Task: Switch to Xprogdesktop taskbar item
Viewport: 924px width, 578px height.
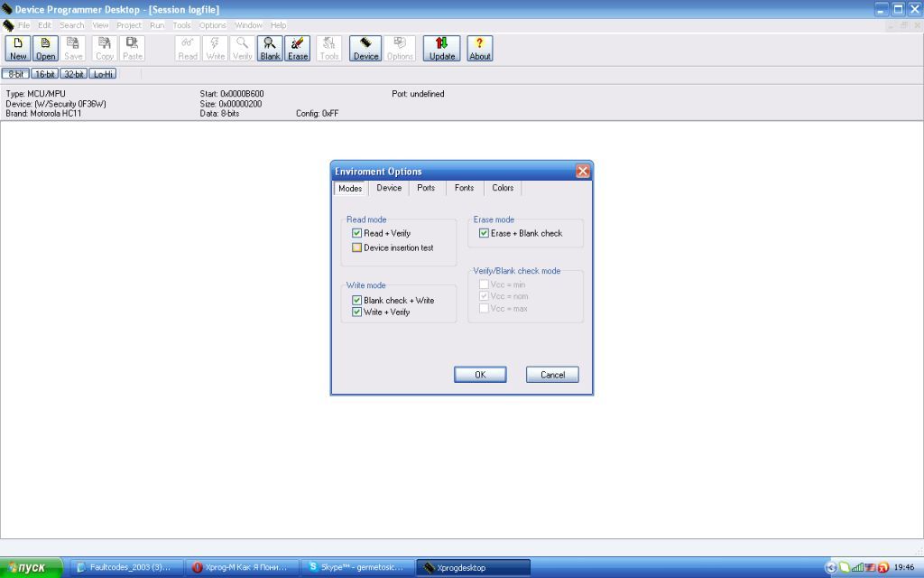Action: (x=474, y=567)
